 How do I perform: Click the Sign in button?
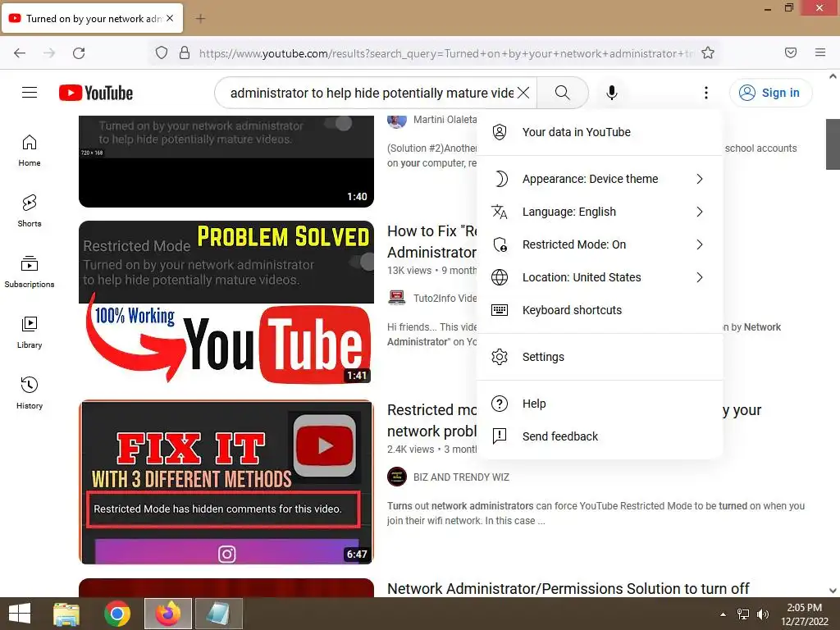tap(770, 93)
